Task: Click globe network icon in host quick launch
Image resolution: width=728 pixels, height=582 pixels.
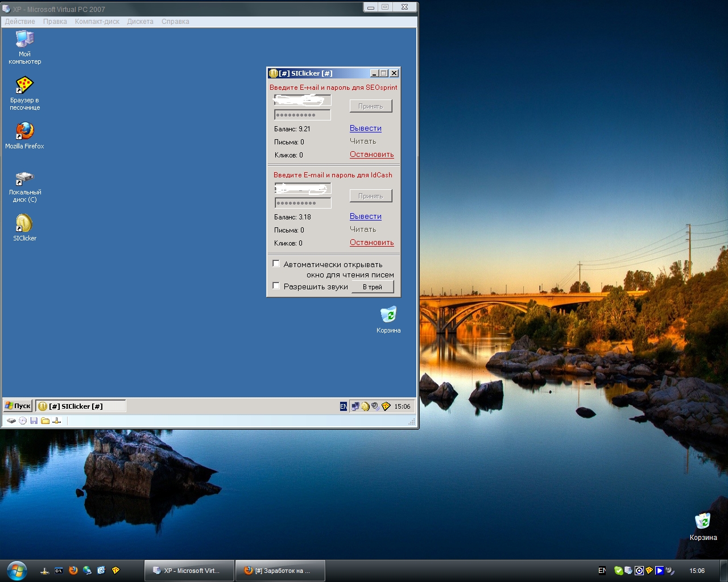Action: tap(87, 571)
